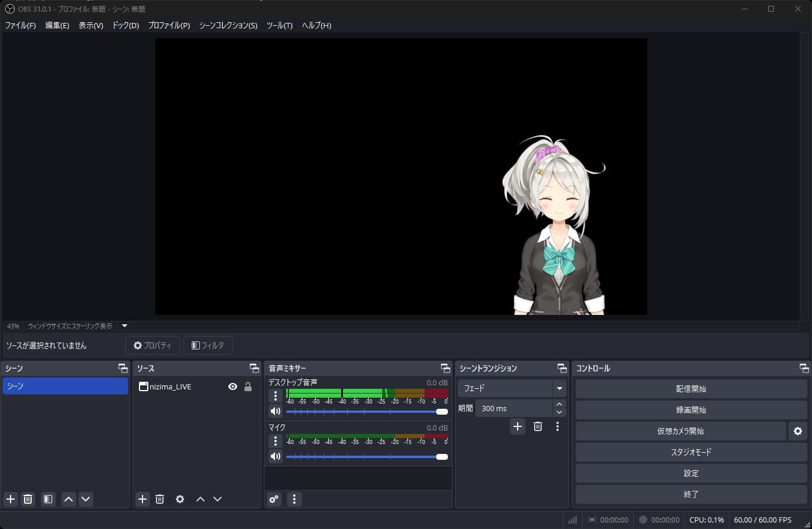
Task: Toggle the lock on nizima_LIVE
Action: pyautogui.click(x=248, y=386)
